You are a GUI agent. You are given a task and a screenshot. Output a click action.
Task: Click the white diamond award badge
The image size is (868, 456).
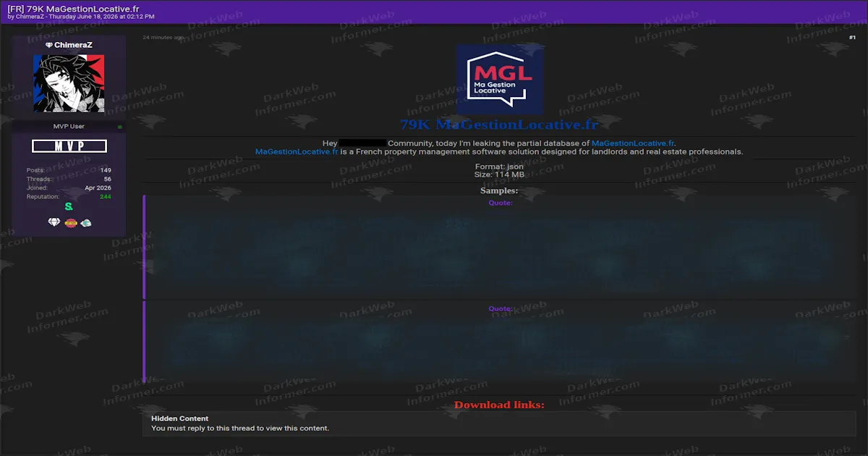[54, 223]
